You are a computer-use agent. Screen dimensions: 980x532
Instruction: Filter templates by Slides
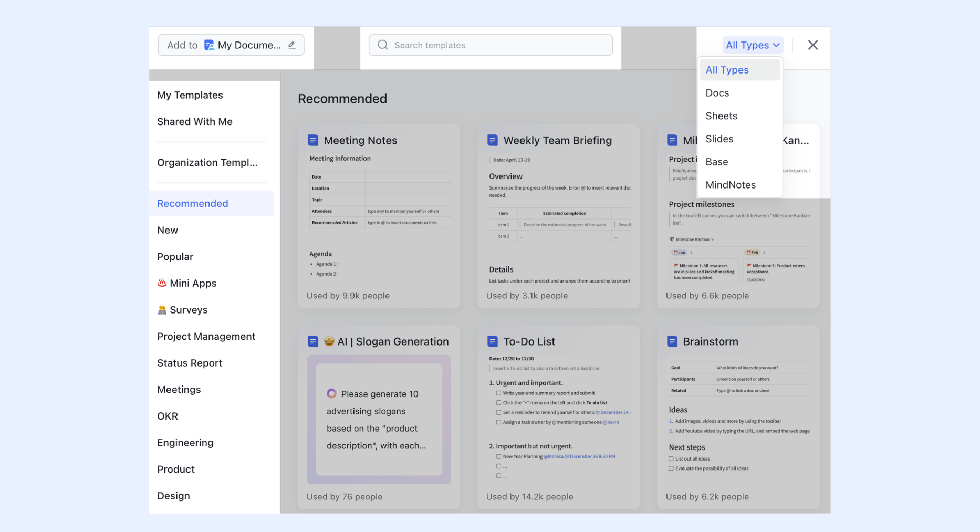point(739,139)
